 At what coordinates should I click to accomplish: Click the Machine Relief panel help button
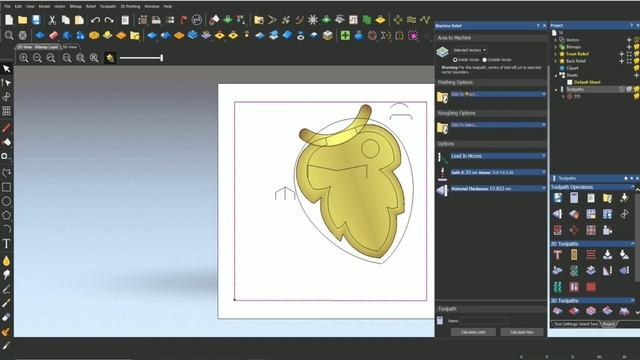point(538,26)
